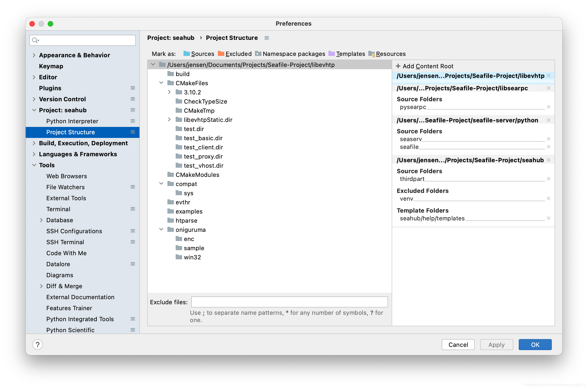588x389 pixels.
Task: Expand the 3.10.2 folder
Action: (169, 92)
